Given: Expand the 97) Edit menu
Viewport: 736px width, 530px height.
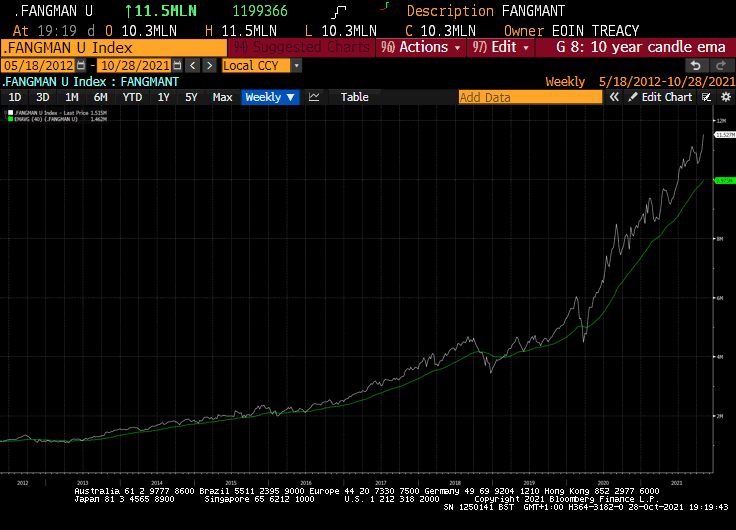Looking at the screenshot, I should [500, 47].
